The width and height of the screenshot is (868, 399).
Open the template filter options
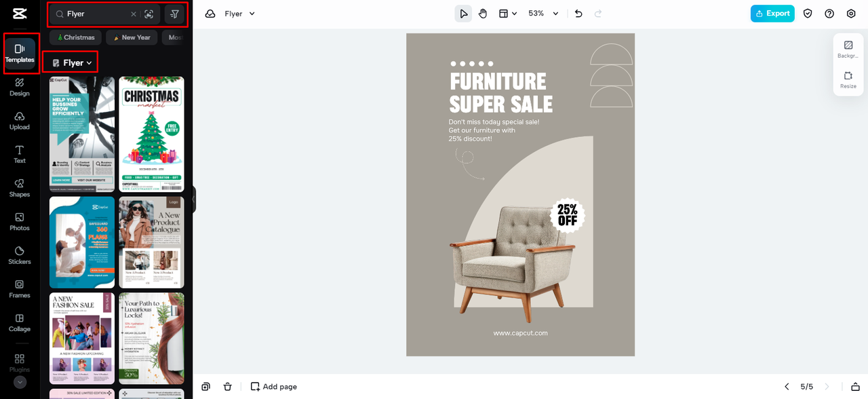174,14
